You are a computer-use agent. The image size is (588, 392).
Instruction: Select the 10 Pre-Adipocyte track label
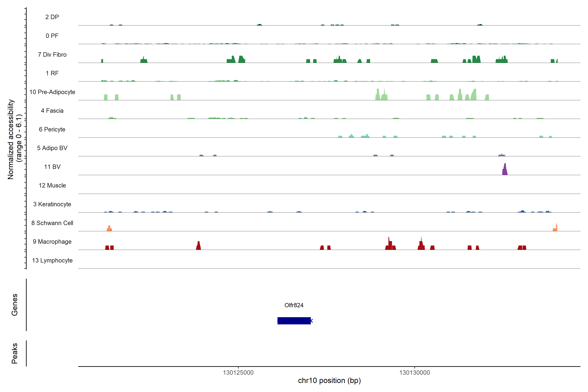[x=52, y=92]
